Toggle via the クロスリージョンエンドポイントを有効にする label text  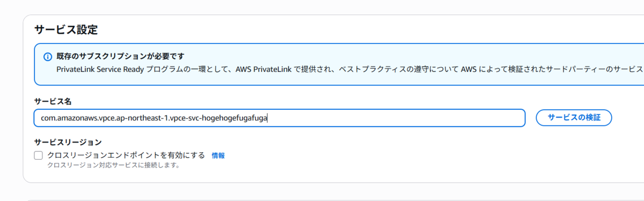coord(126,155)
